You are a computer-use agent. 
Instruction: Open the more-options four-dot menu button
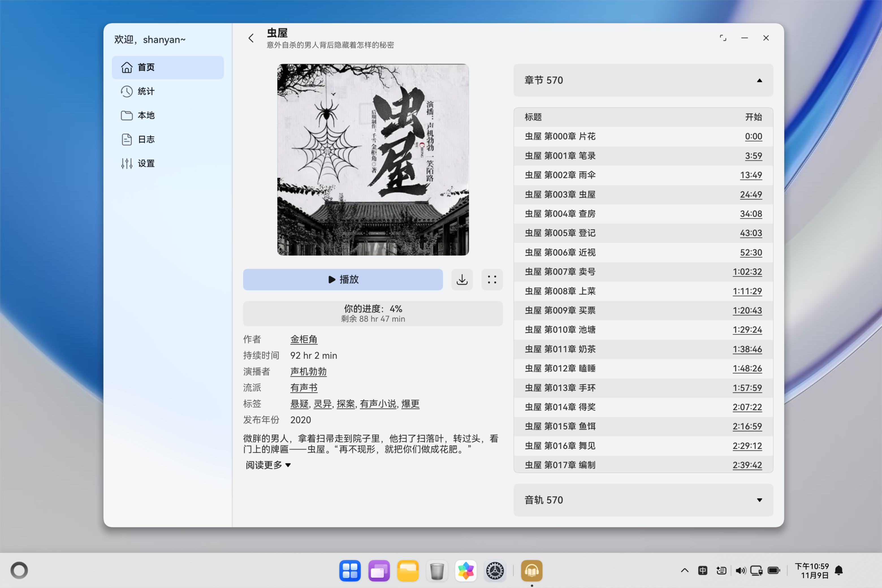[492, 279]
